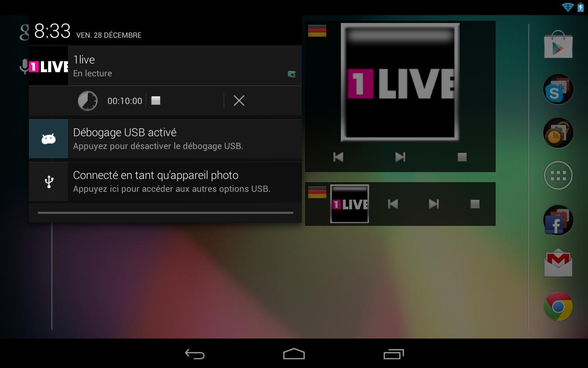Tap the 1LIVE notification logo
This screenshot has height=368, width=588.
point(49,66)
